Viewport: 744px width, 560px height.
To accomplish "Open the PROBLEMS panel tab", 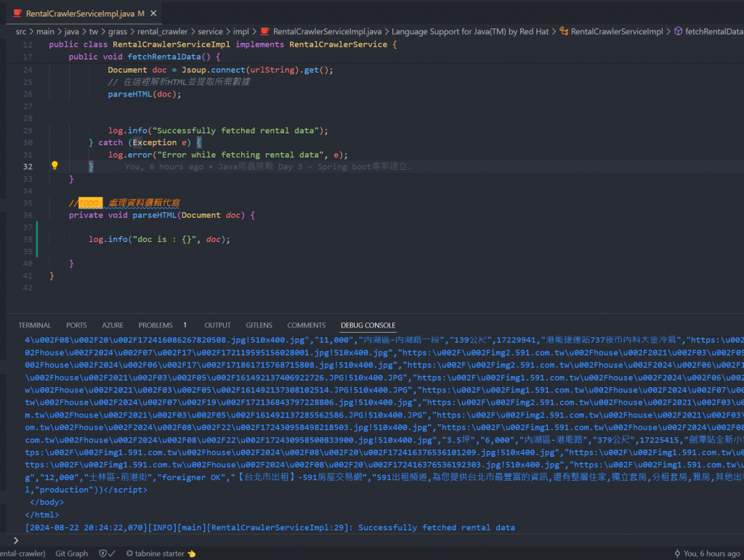I will click(x=155, y=325).
